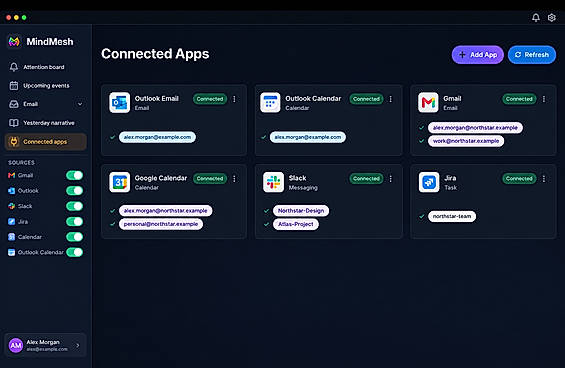
Task: Click the MindMesh logo icon
Action: click(14, 42)
